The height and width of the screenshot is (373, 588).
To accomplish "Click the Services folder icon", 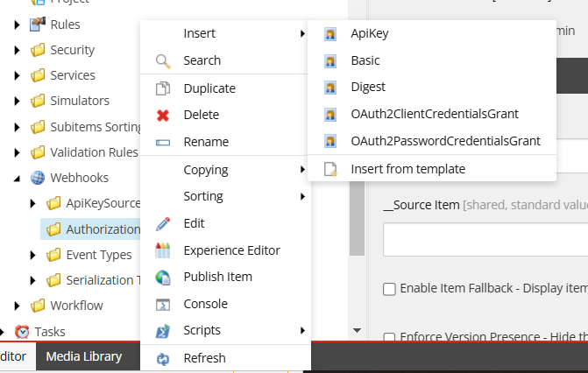I will tap(38, 75).
